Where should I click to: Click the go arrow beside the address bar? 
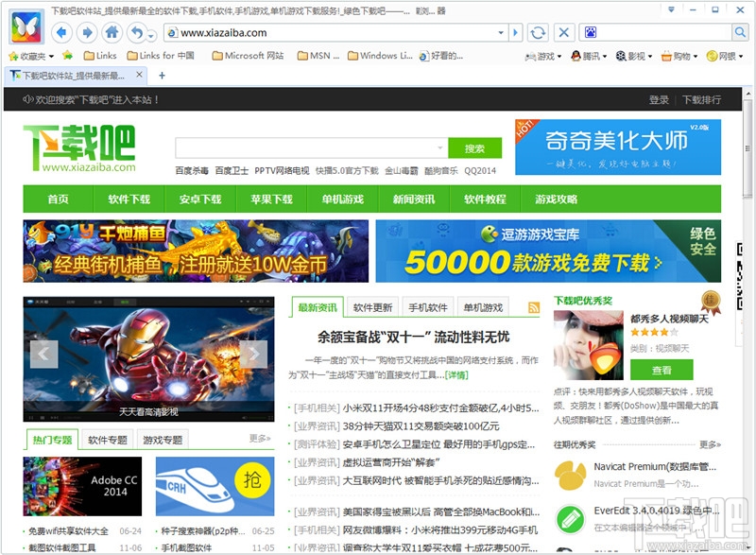click(515, 33)
